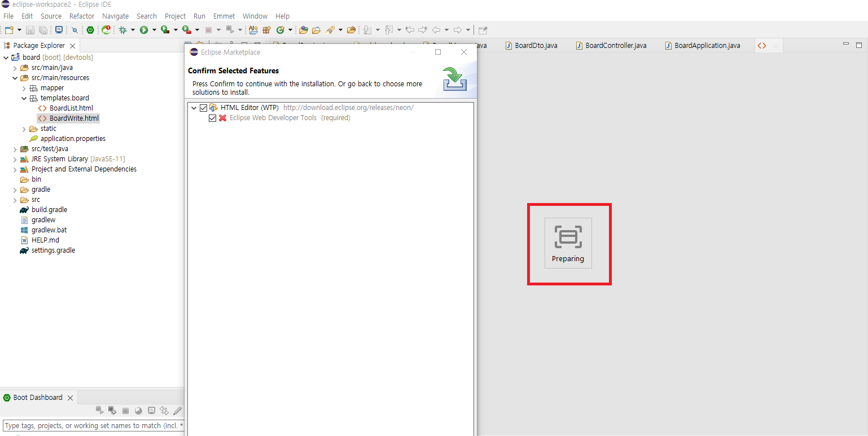
Task: Click the Save toolbar icon
Action: click(x=30, y=30)
